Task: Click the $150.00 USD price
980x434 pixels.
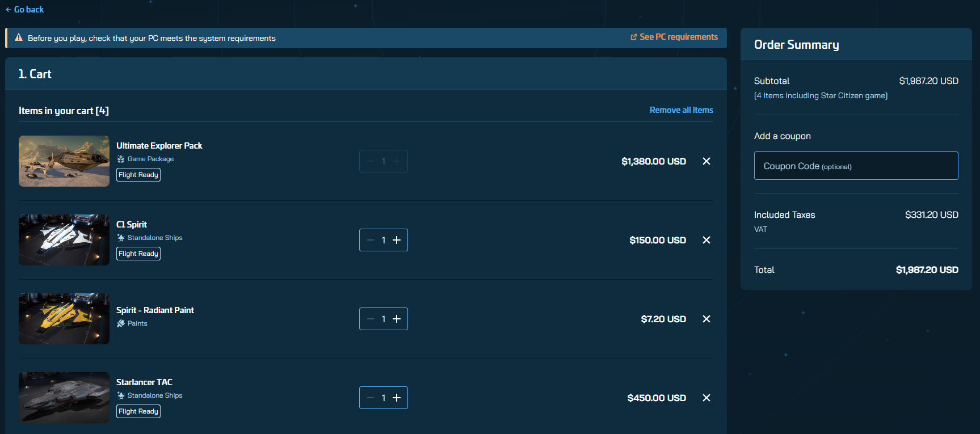Action: click(x=658, y=241)
